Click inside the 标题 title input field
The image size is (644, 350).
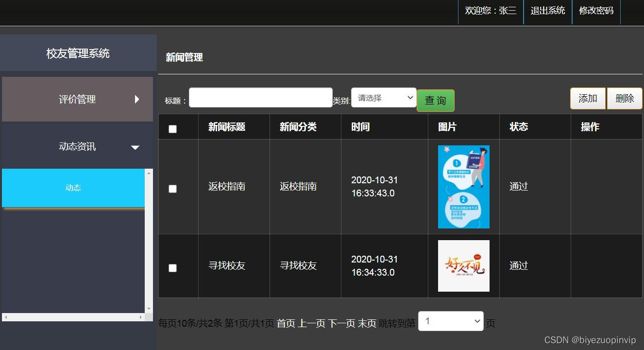click(x=260, y=97)
